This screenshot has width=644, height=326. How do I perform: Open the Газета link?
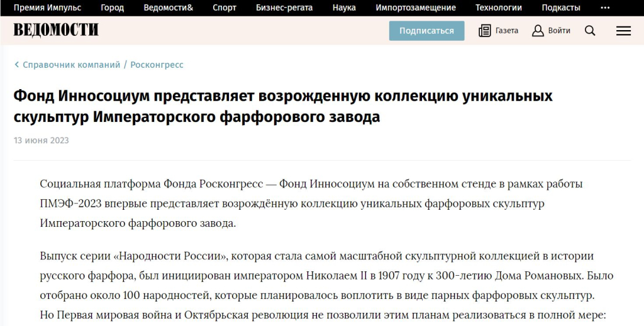tap(507, 31)
